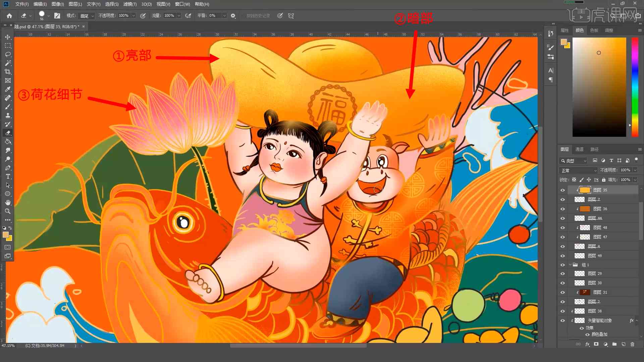The image size is (644, 362).
Task: Select the Move tool
Action: coord(8,37)
